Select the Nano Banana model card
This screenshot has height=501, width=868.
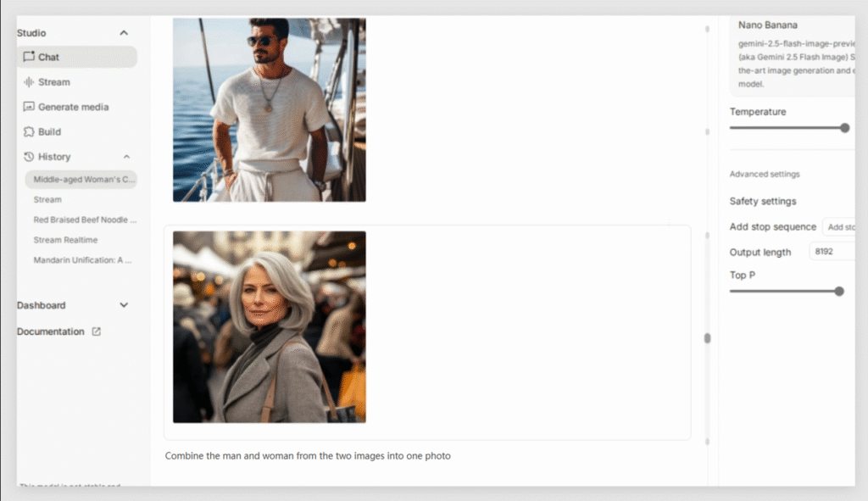tap(793, 54)
